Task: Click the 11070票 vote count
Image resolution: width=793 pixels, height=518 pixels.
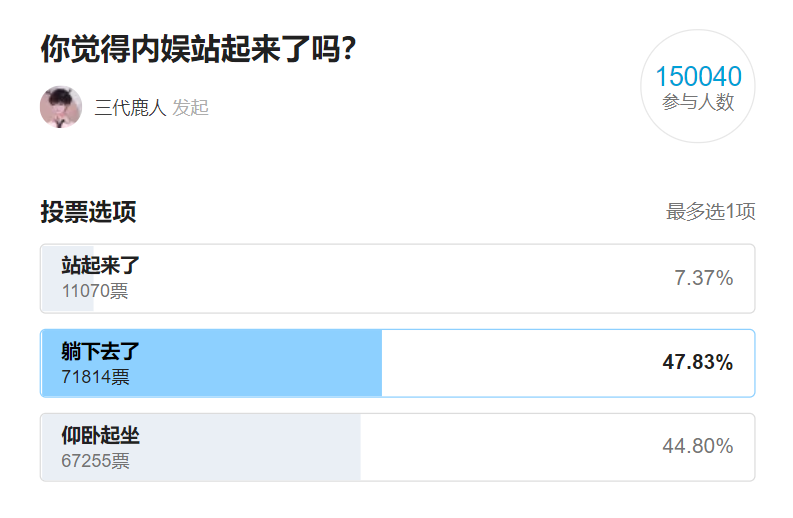Action: click(x=95, y=292)
